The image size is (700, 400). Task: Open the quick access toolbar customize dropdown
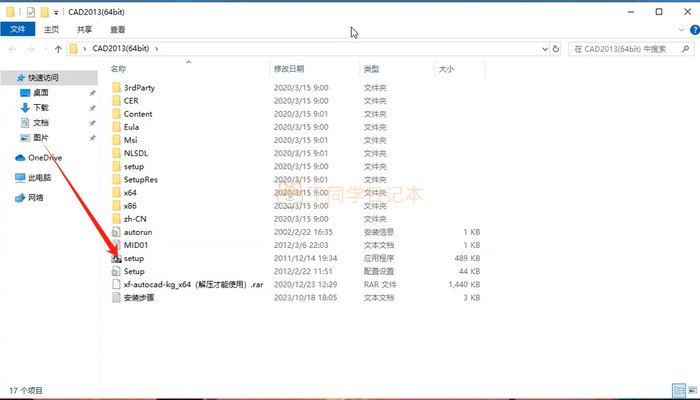pyautogui.click(x=56, y=12)
